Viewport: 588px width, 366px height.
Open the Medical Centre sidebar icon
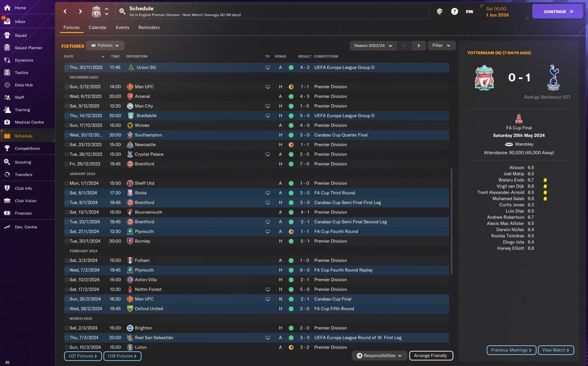pyautogui.click(x=7, y=122)
